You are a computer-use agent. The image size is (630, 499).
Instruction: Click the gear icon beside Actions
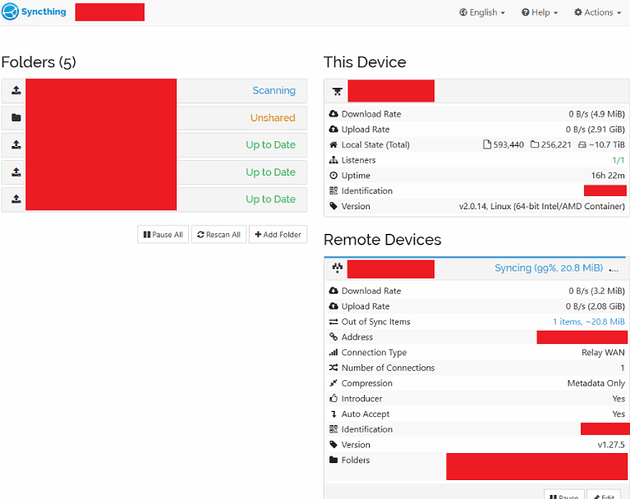click(578, 13)
